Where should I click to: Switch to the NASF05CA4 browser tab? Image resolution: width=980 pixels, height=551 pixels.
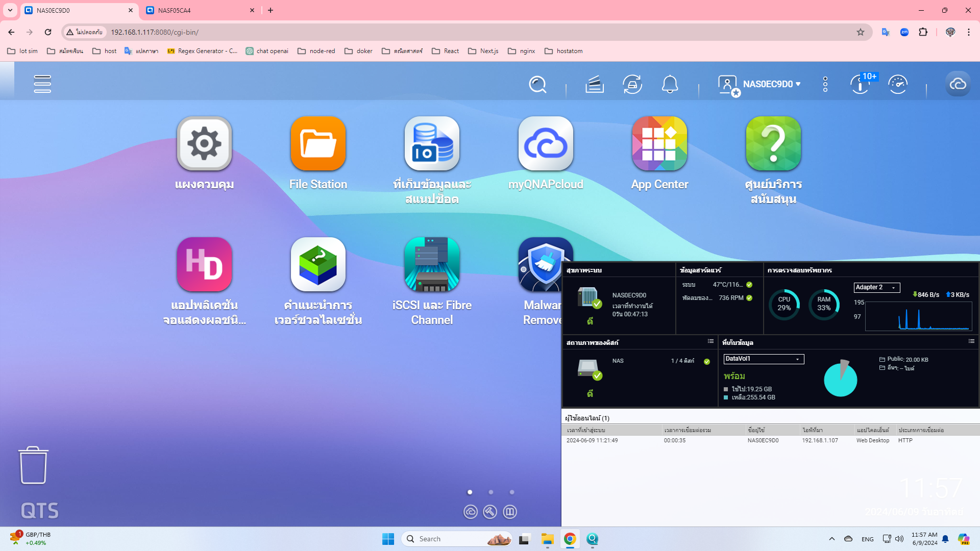pos(200,10)
